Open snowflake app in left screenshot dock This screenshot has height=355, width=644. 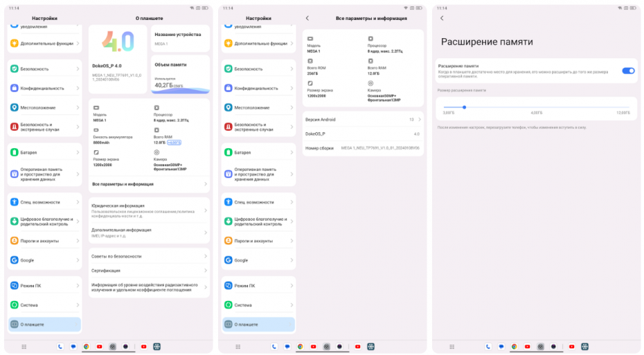point(157,347)
